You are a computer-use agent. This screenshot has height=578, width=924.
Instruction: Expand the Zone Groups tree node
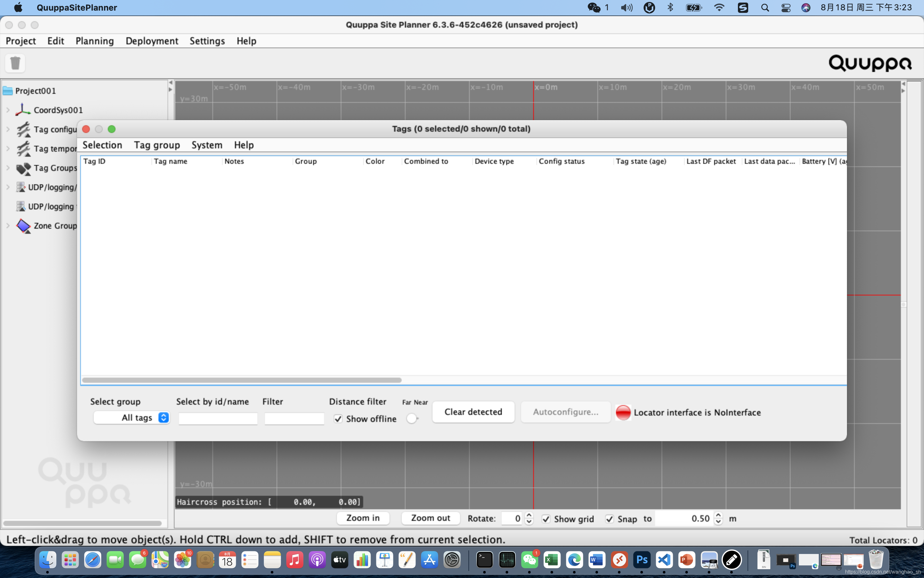coord(8,226)
